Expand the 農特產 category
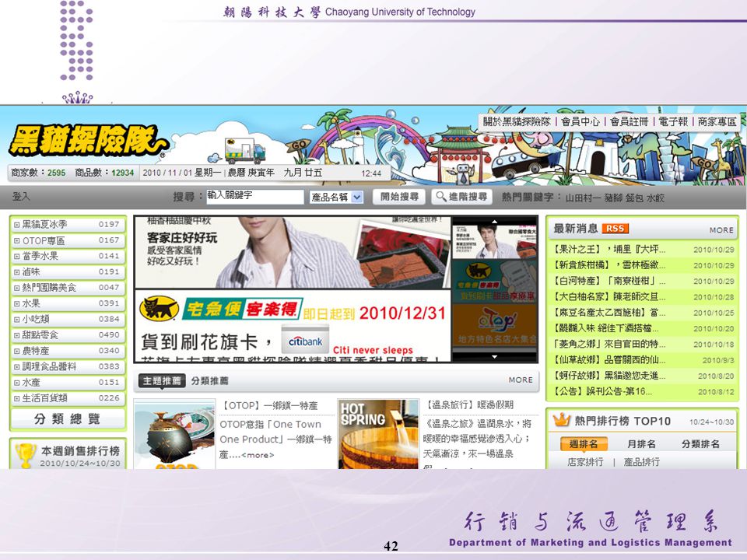 tap(16, 351)
